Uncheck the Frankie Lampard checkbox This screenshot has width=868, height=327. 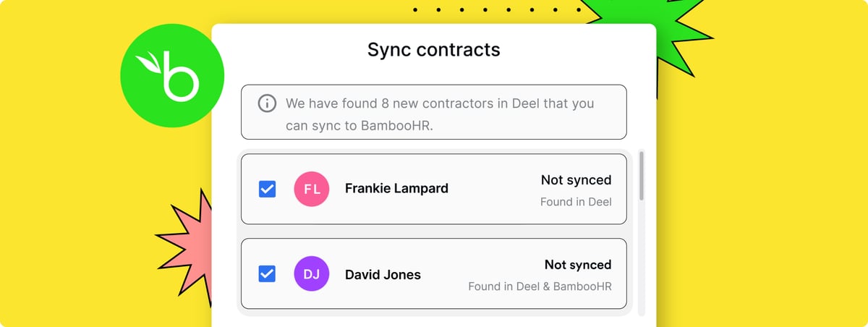(267, 190)
